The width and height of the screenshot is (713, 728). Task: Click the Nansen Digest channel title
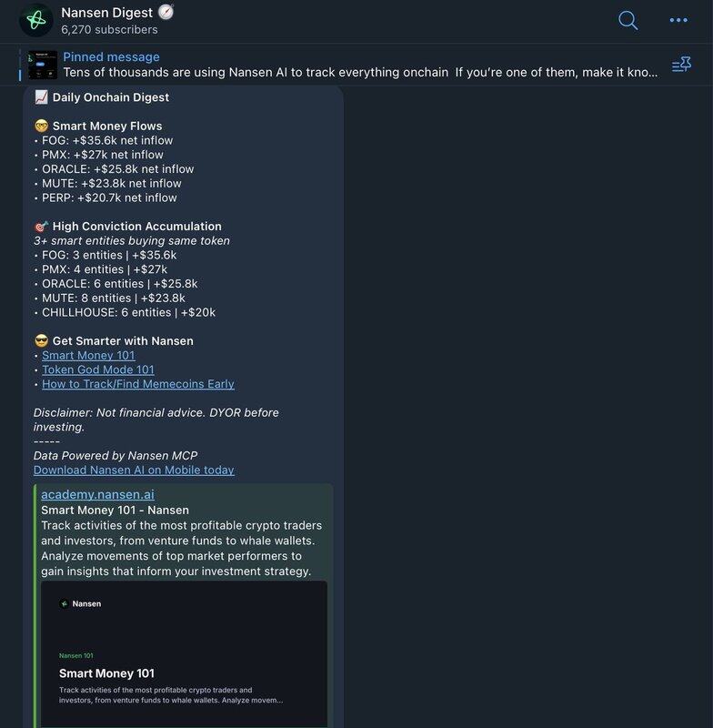tap(106, 13)
